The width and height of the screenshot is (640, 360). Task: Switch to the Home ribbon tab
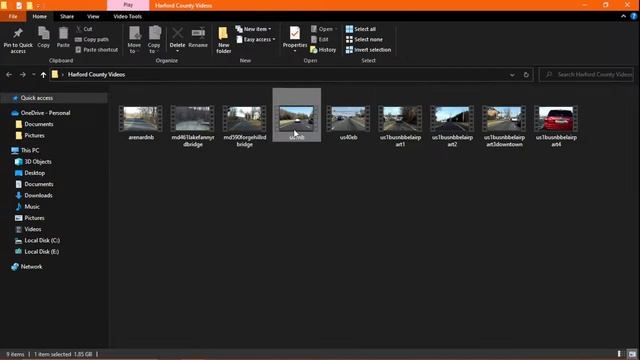(x=40, y=16)
